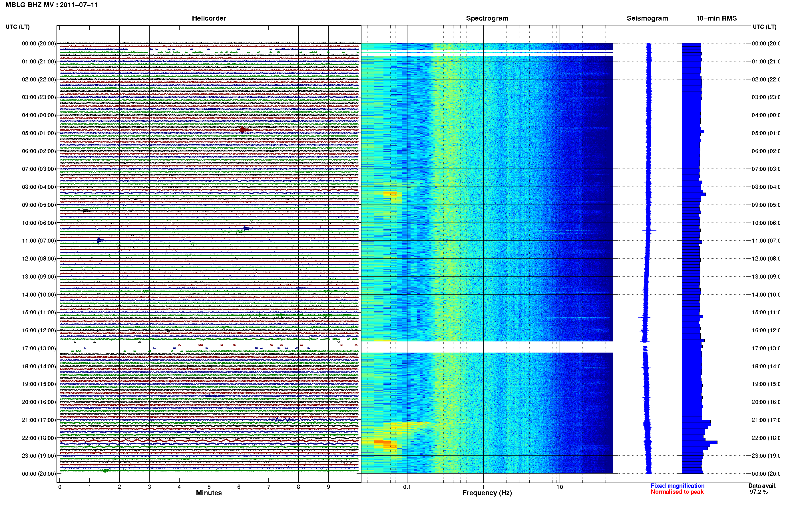The height and width of the screenshot is (508, 812).
Task: Click the 22:00 (18:00) left time label
Action: [39, 438]
